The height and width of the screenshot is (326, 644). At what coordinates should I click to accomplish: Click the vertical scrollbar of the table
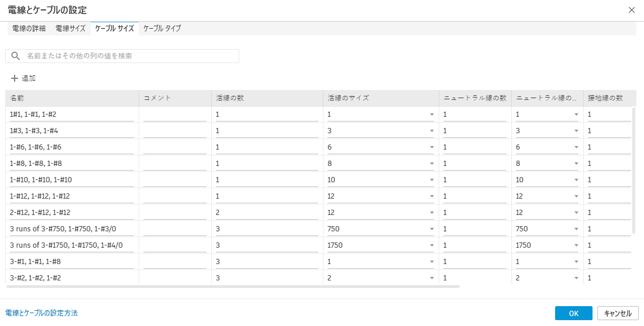(x=633, y=169)
